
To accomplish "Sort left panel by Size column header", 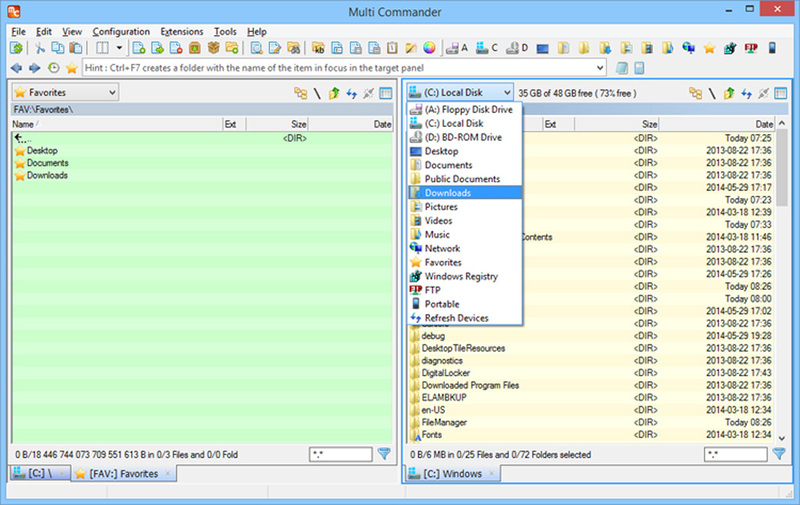I will (277, 124).
